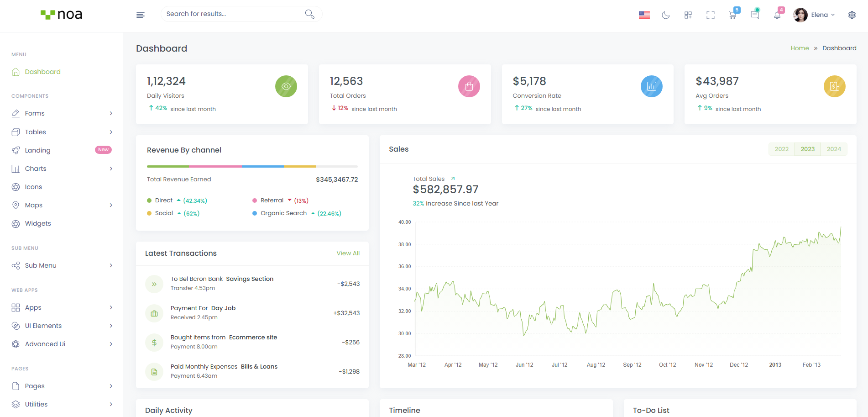Open Dashboard in the sidebar menu
This screenshot has height=417, width=868.
point(42,72)
